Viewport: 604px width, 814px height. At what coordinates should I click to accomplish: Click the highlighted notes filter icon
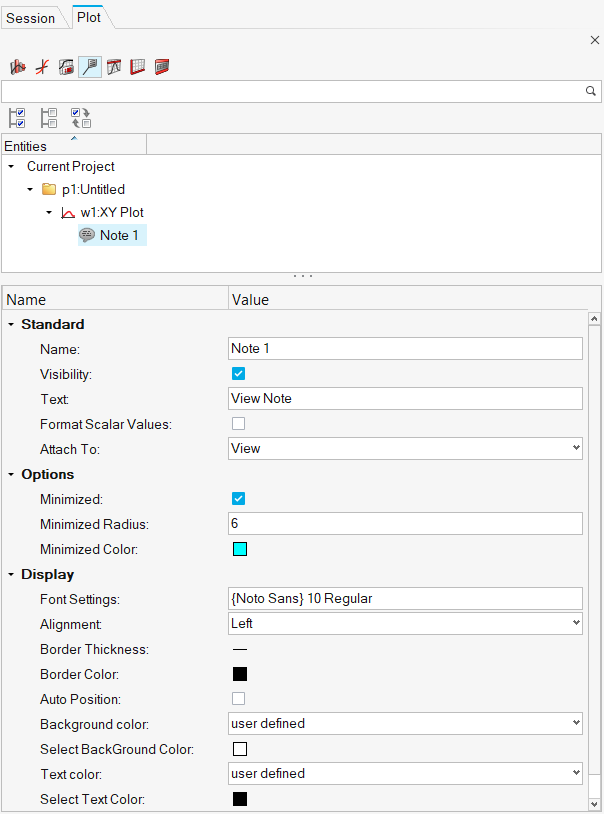point(90,67)
